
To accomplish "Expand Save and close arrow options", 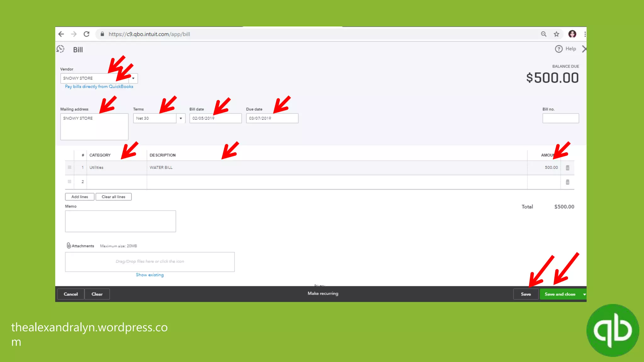I will (584, 294).
